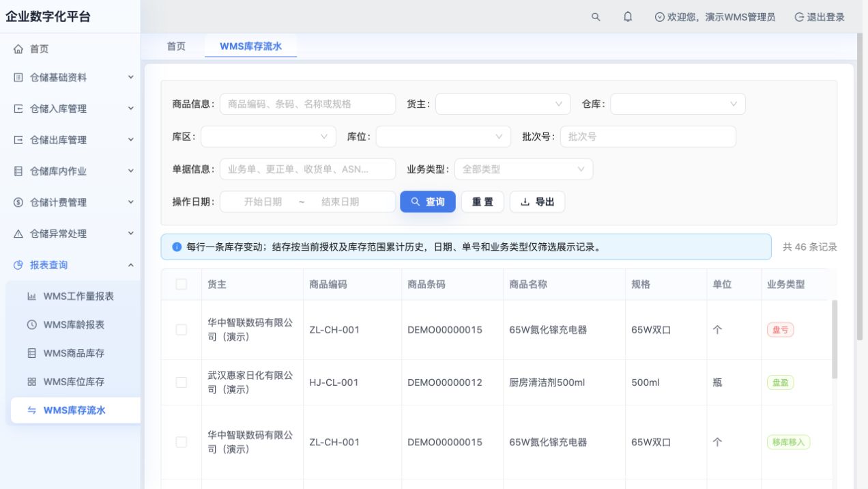Open the 货主 dropdown

pos(503,104)
